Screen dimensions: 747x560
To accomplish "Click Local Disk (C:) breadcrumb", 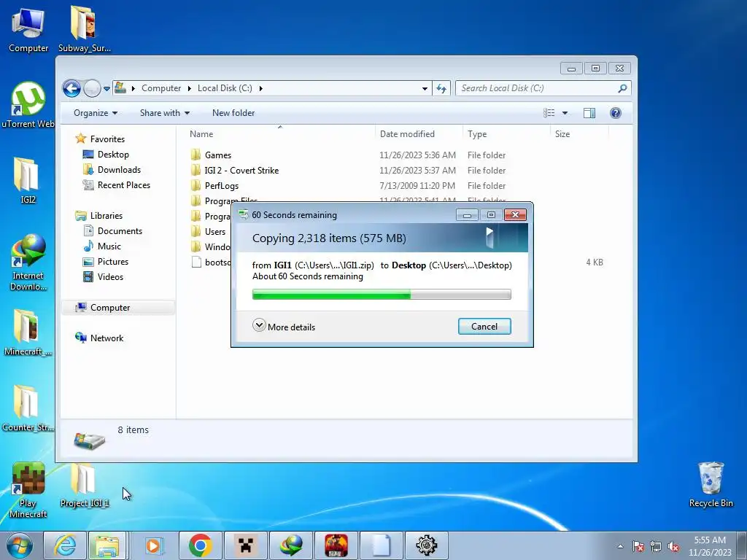I will coord(225,88).
